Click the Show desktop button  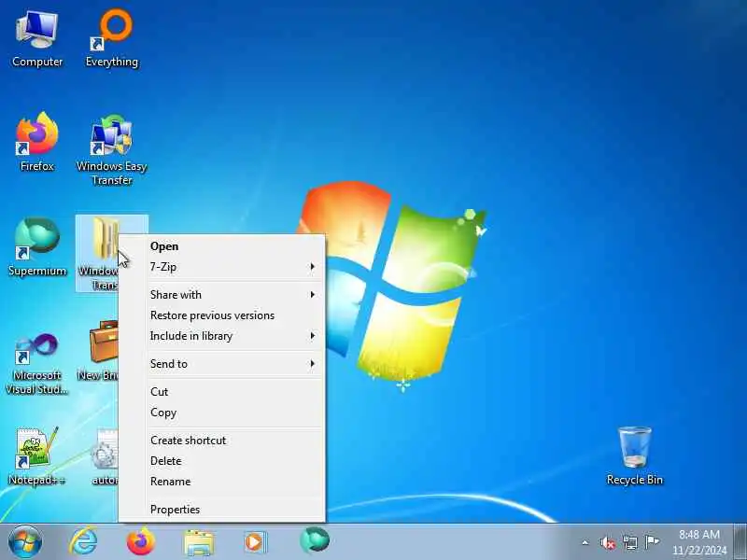(x=740, y=542)
